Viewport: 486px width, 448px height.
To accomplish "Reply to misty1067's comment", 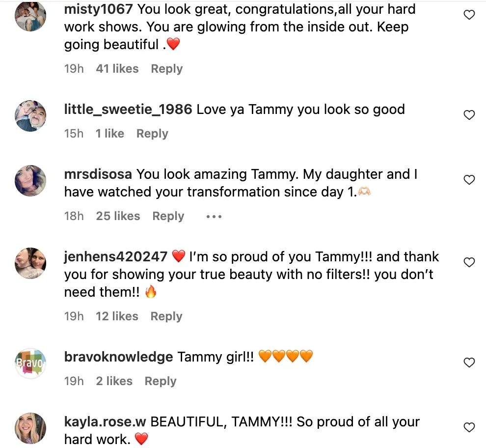I will (166, 69).
